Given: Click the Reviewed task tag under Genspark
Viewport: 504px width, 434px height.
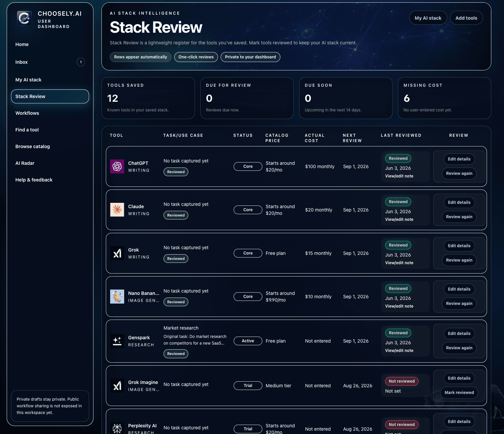Looking at the screenshot, I should [x=176, y=354].
